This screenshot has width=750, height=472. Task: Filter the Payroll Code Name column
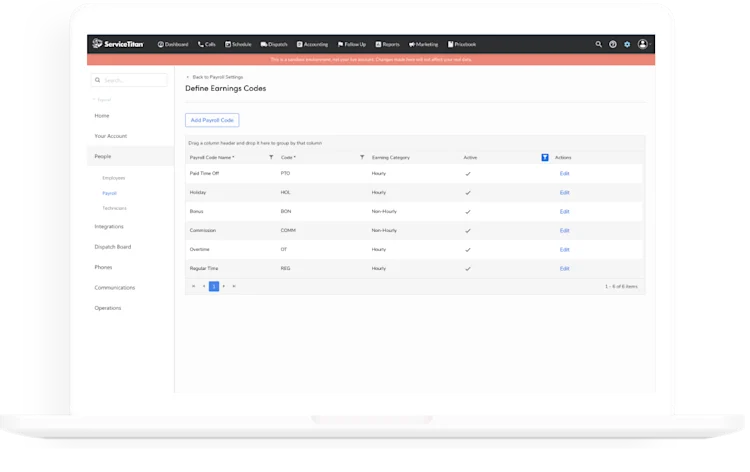click(x=271, y=157)
